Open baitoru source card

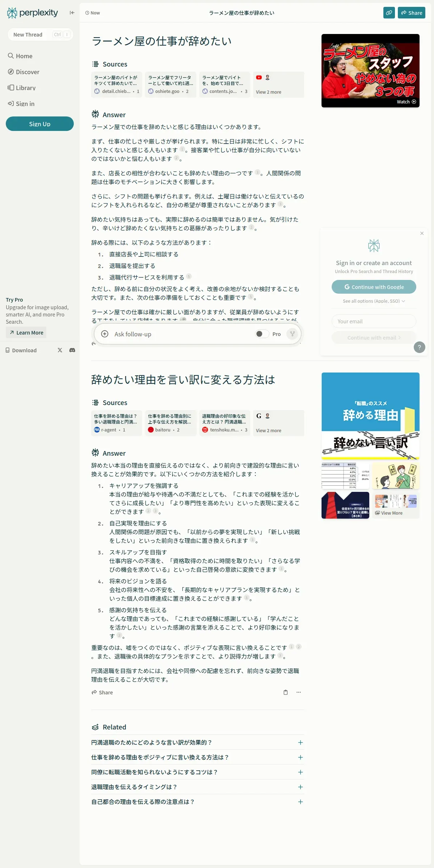171,423
